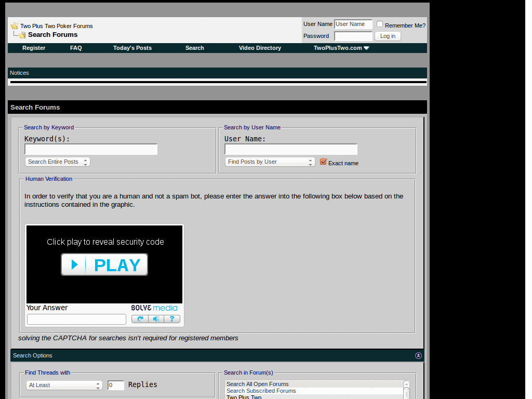This screenshot has height=399, width=532.
Task: Focus the search User Name field
Action: (291, 149)
